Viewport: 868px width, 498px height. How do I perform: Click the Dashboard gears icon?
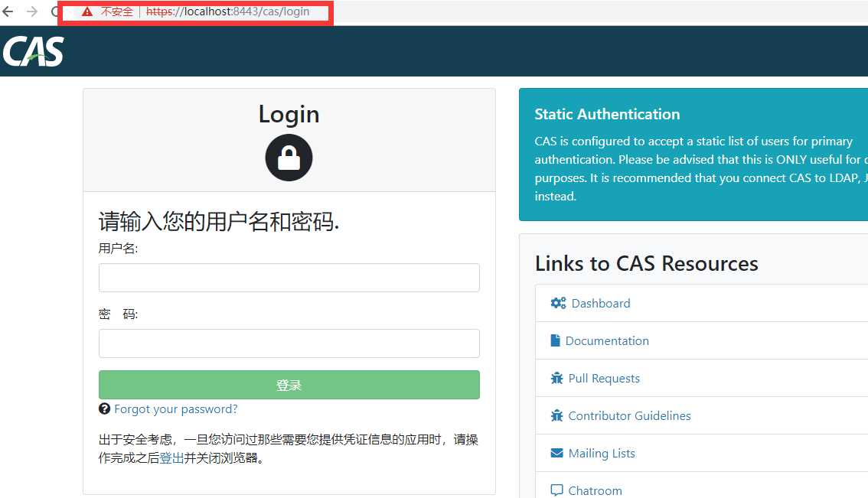(x=558, y=303)
